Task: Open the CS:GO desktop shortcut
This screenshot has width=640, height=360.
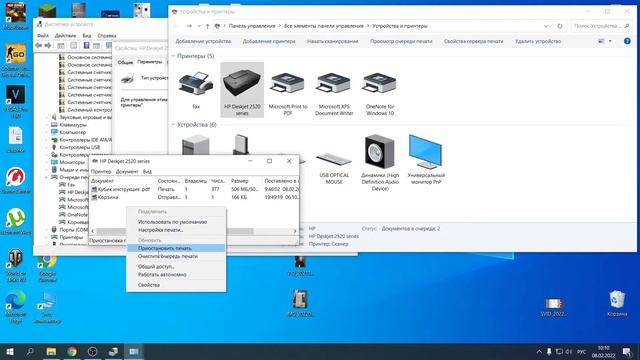Action: tap(16, 60)
